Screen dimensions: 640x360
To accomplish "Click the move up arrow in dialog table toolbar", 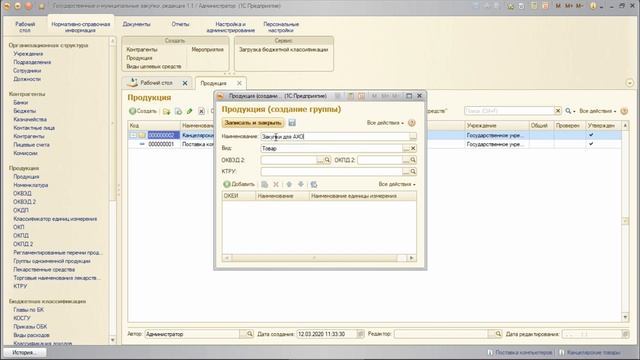I will pos(289,184).
